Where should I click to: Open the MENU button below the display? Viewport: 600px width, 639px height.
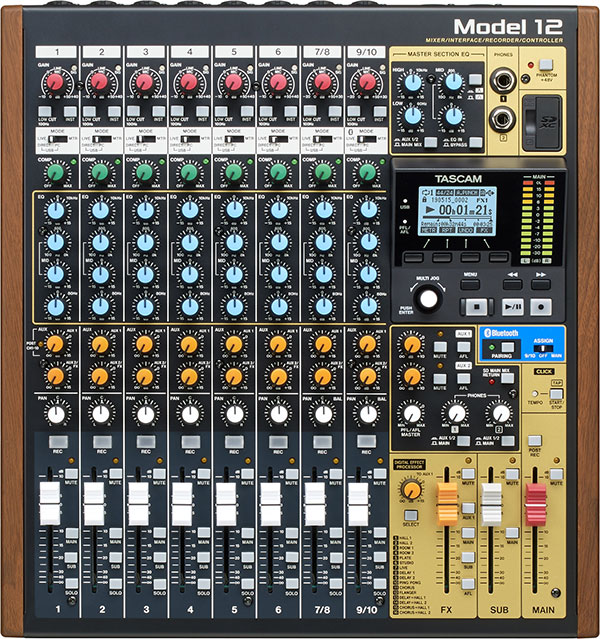[x=470, y=284]
